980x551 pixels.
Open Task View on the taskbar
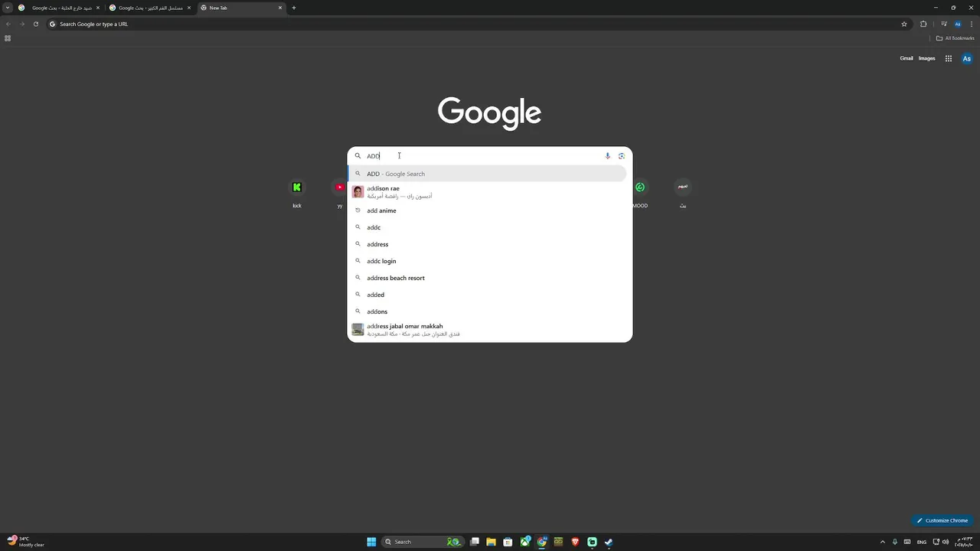475,542
